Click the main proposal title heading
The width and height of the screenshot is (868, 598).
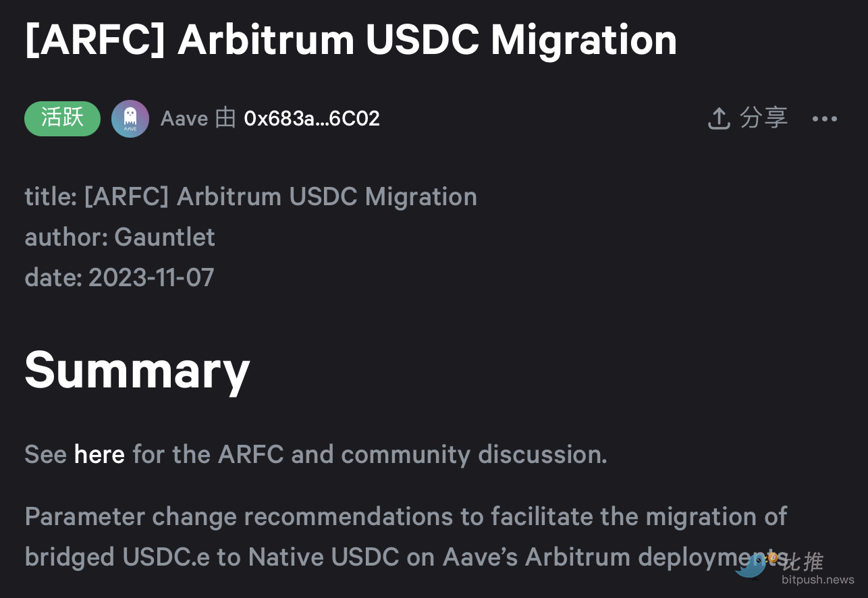click(351, 40)
